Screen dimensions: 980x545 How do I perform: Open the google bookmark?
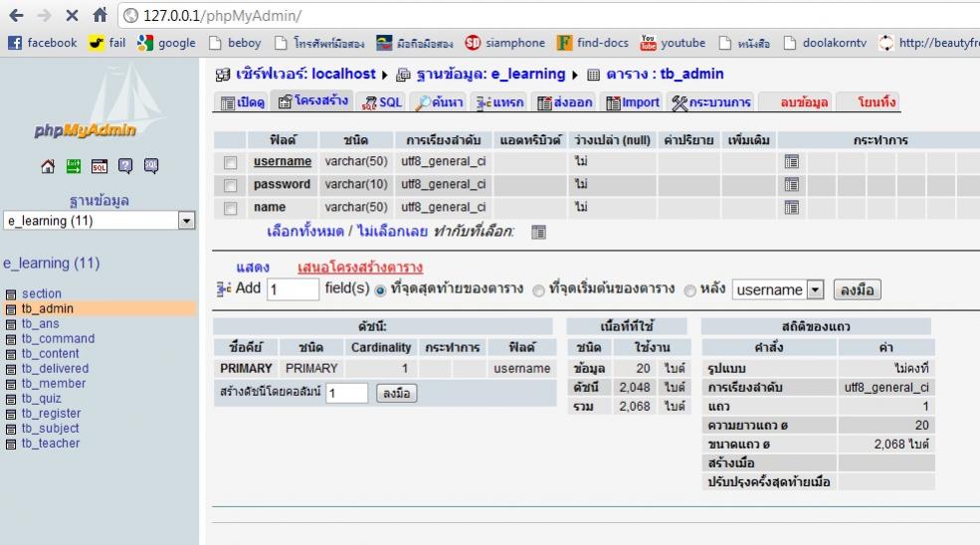[x=166, y=43]
